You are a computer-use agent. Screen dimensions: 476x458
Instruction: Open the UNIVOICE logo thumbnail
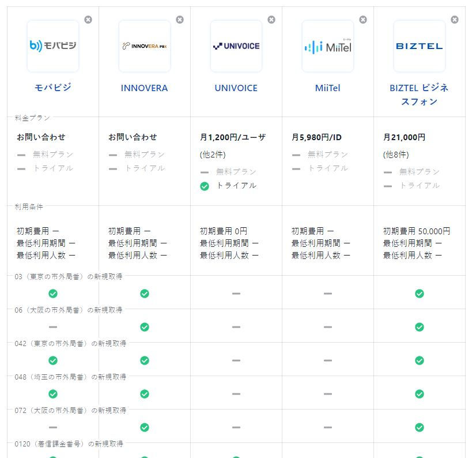coord(236,46)
